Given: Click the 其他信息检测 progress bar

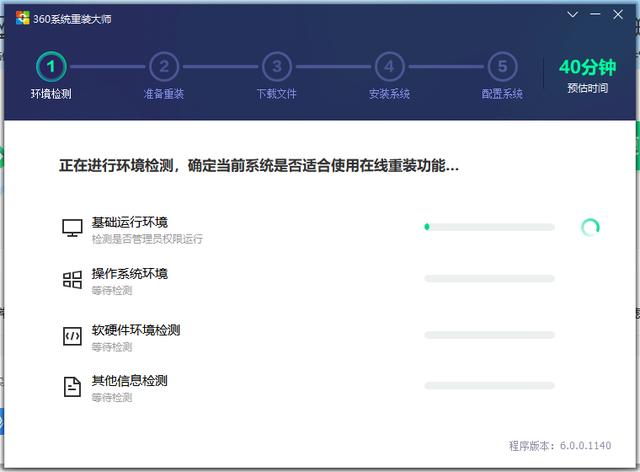Looking at the screenshot, I should [489, 385].
